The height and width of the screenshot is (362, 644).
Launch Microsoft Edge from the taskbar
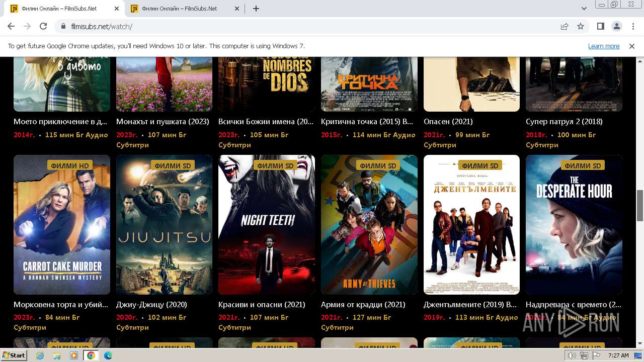(108, 355)
